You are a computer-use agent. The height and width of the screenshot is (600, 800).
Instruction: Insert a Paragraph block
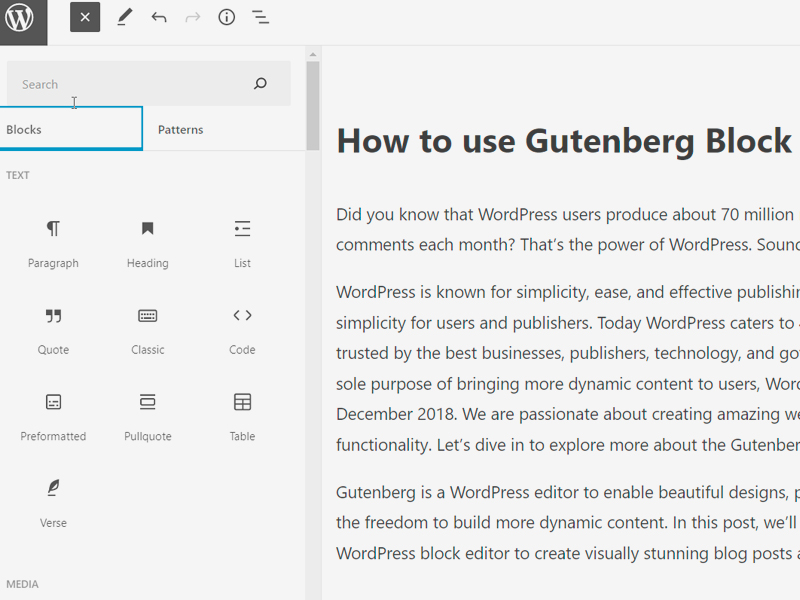[53, 243]
